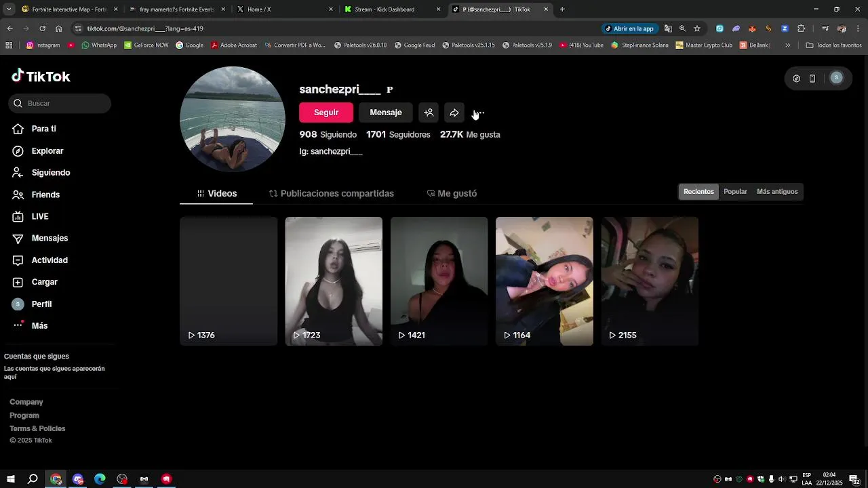Open the Más options menu
Screen dimensions: 868x488
pyautogui.click(x=39, y=326)
